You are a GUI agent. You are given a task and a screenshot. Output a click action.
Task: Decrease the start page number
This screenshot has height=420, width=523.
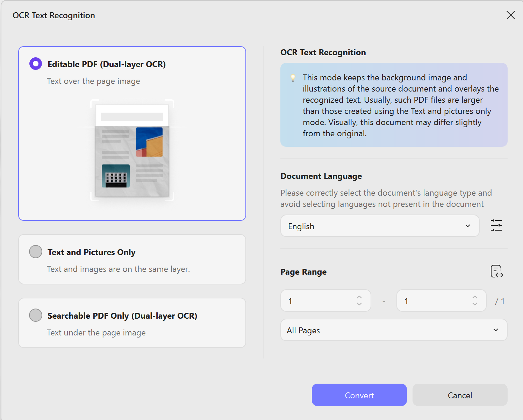pos(359,304)
